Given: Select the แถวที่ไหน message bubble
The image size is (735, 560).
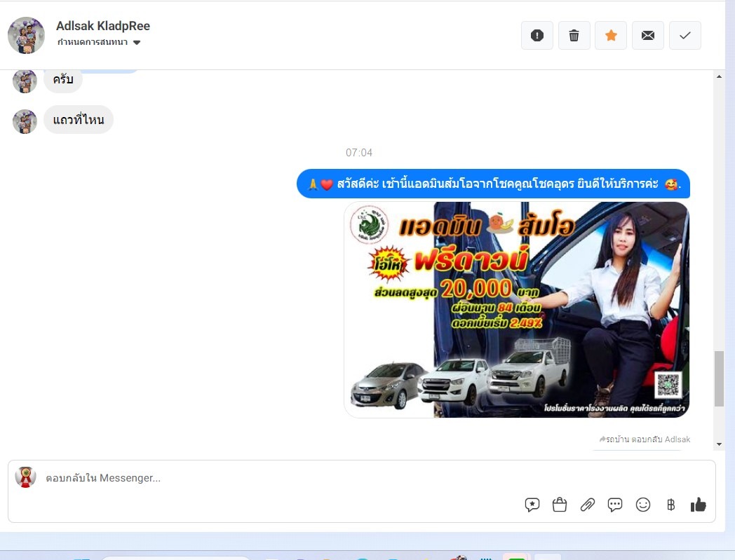Looking at the screenshot, I should tap(79, 120).
